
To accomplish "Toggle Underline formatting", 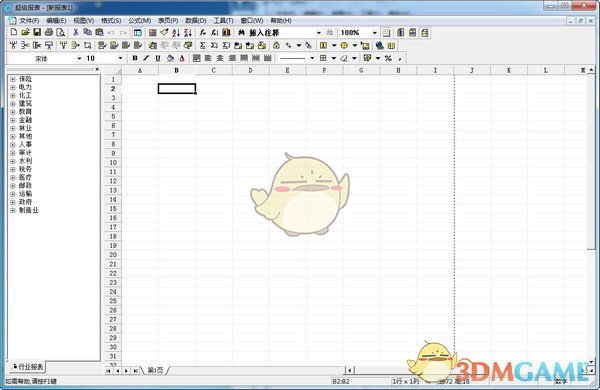I will click(x=158, y=58).
